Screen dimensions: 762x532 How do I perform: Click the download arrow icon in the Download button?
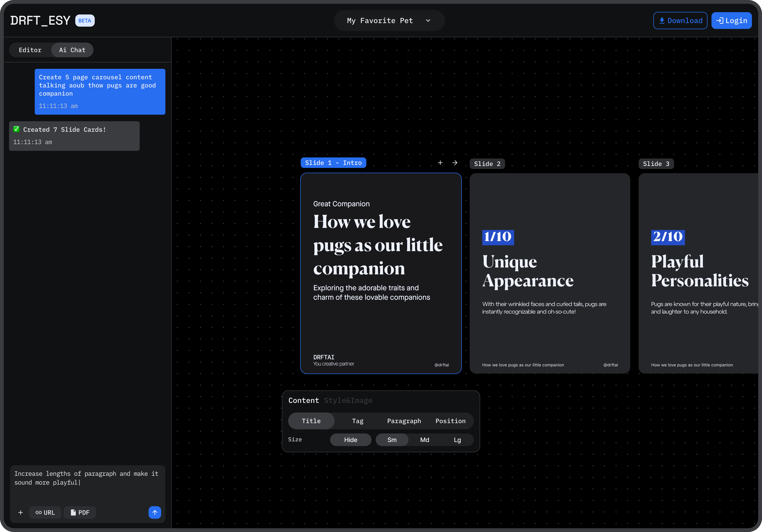[x=662, y=20]
